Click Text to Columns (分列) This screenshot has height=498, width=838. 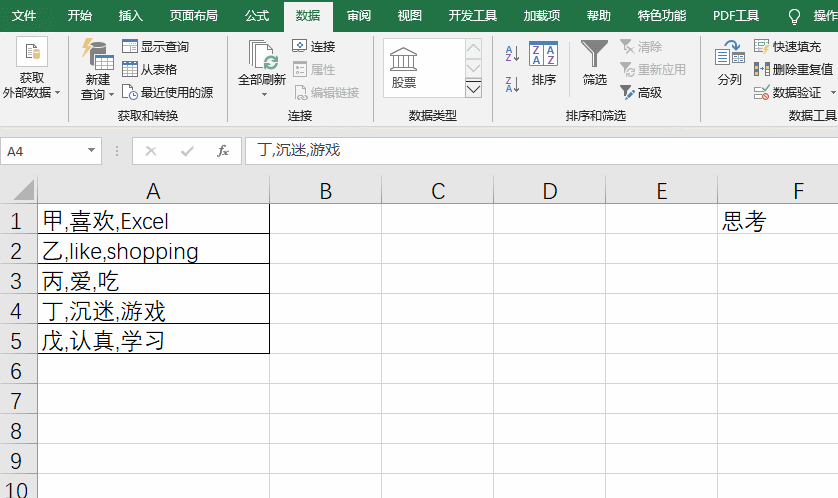(x=730, y=63)
